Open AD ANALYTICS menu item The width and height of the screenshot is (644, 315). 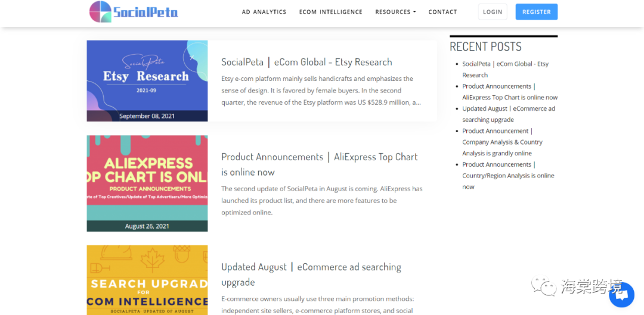[264, 12]
